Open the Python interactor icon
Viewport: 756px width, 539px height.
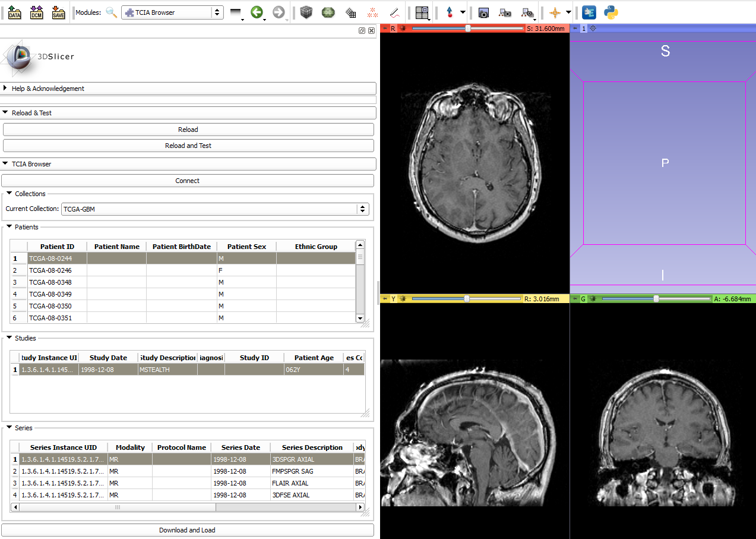(x=611, y=12)
